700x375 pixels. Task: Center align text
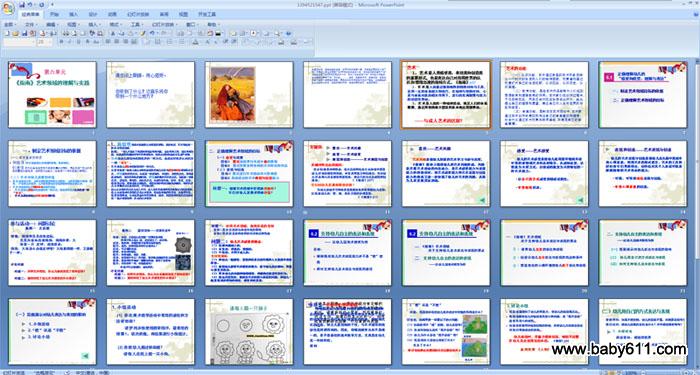tap(117, 41)
